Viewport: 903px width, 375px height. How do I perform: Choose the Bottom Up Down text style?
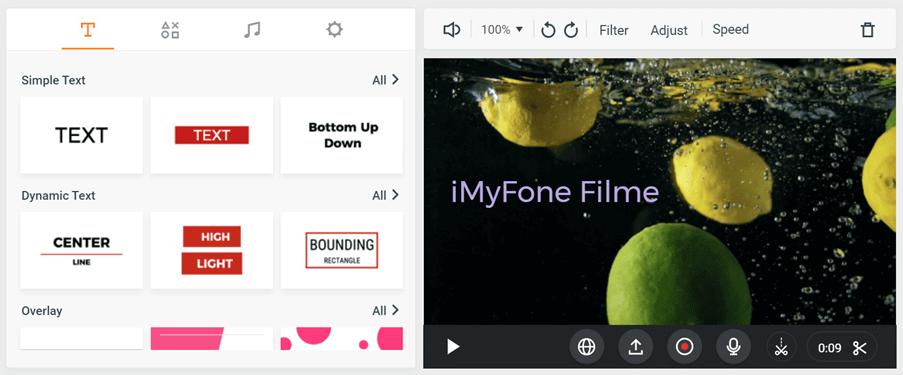[x=342, y=135]
